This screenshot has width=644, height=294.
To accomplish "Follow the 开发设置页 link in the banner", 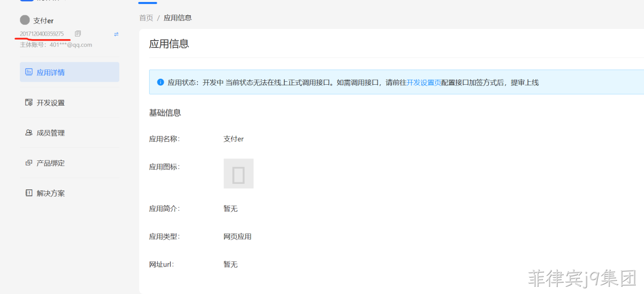I will (424, 82).
